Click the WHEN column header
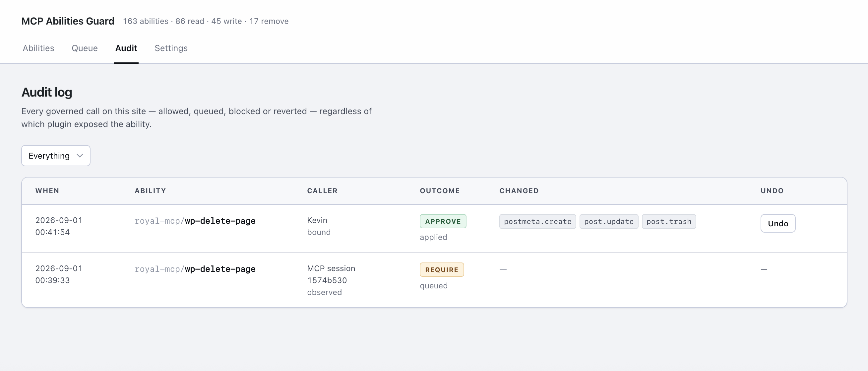868x371 pixels. pos(47,190)
